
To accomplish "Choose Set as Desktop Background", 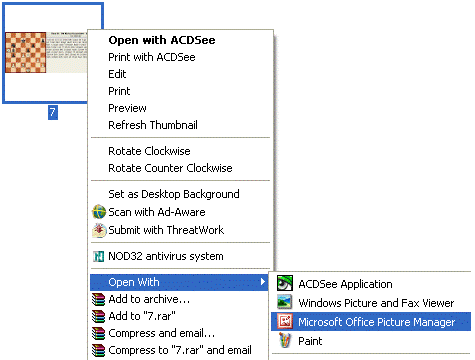I will [180, 194].
